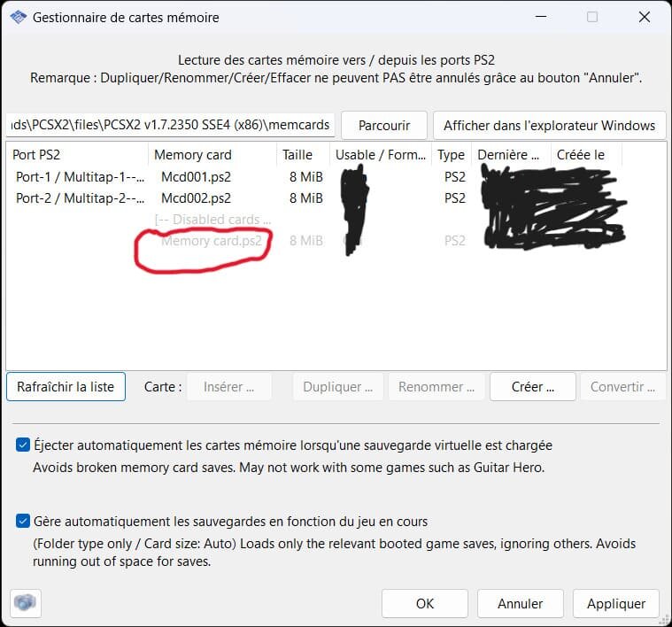
Task: Click the 'Type' column header
Action: point(452,155)
